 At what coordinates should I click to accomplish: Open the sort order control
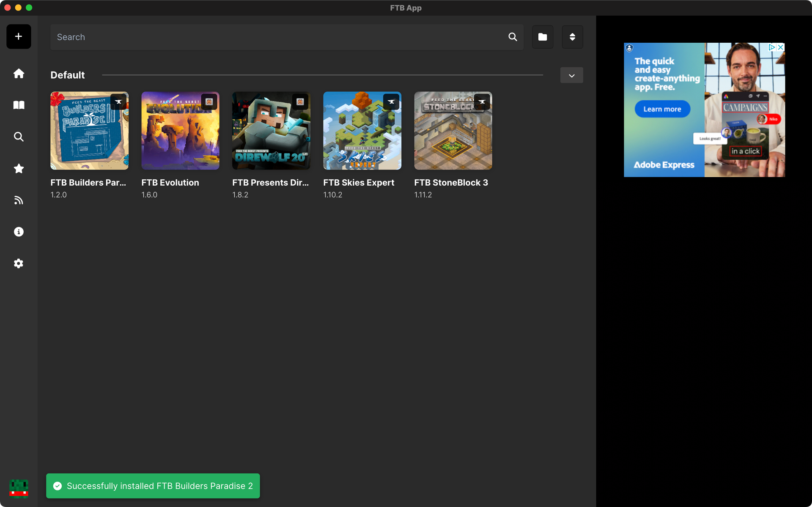click(x=572, y=37)
